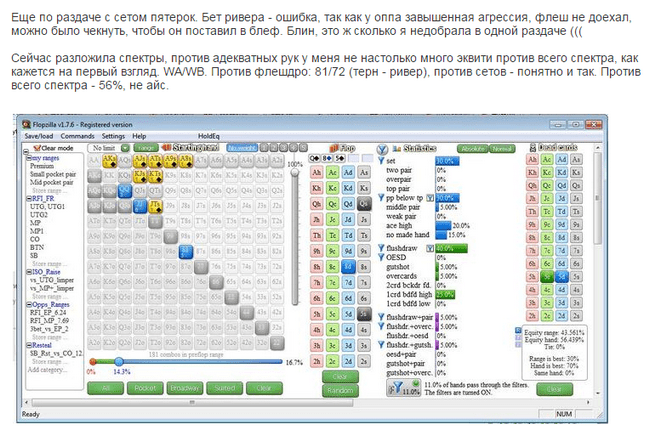Click the All hands button
This screenshot has width=650, height=436.
[x=105, y=388]
